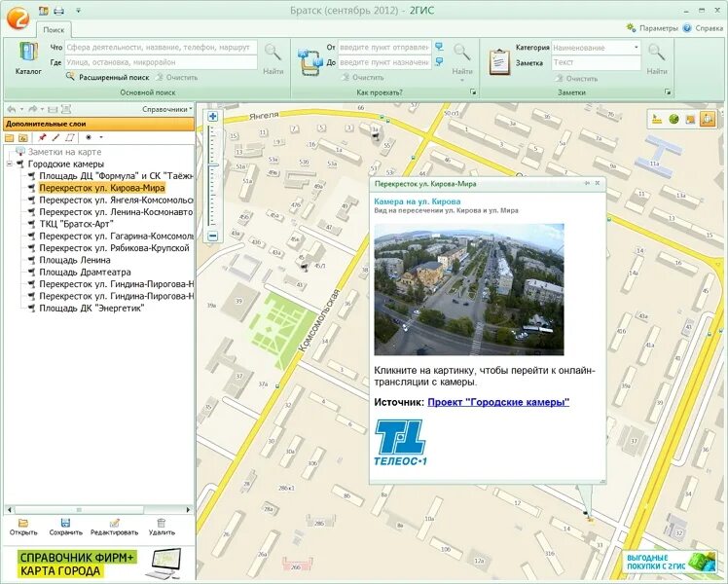Click the Выгодные покупки с 2ГИС banner
Screen dimensions: 728x584
tap(671, 562)
